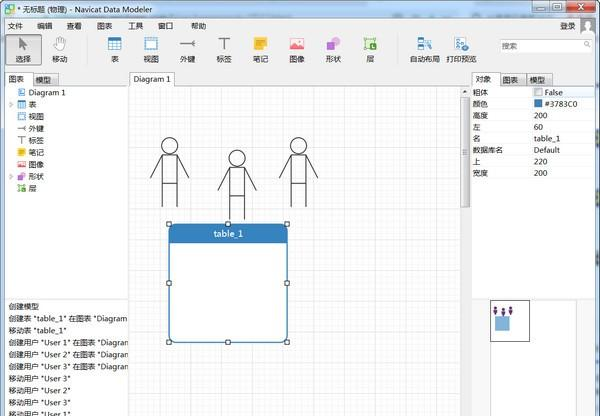The height and width of the screenshot is (416, 600).
Task: Select history entry 创建用户 "User 1"
Action: [x=68, y=343]
